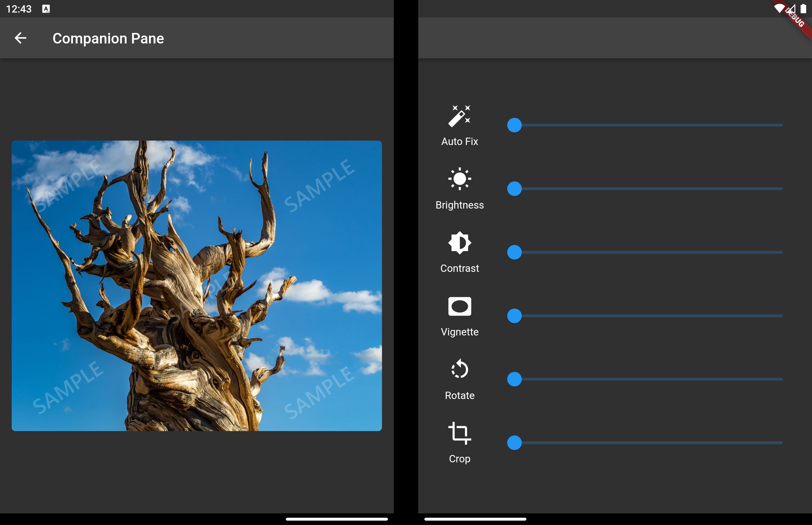
Task: Click the back arrow icon
Action: tap(20, 38)
